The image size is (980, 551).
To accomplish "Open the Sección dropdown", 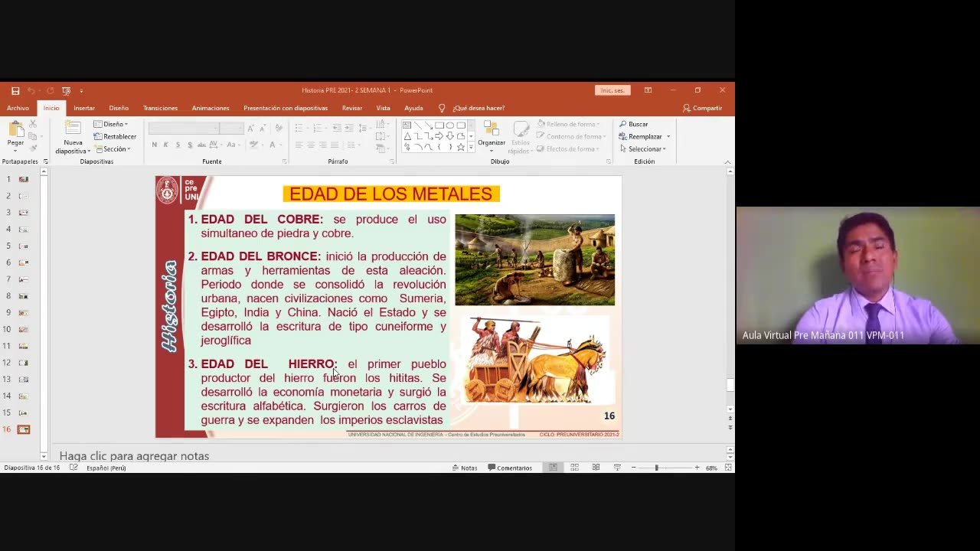I will point(112,149).
